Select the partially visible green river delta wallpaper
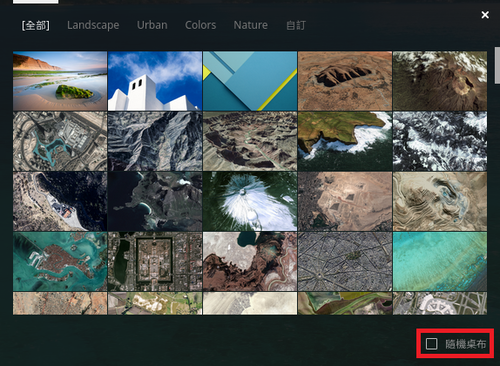The image size is (500, 366). click(345, 303)
